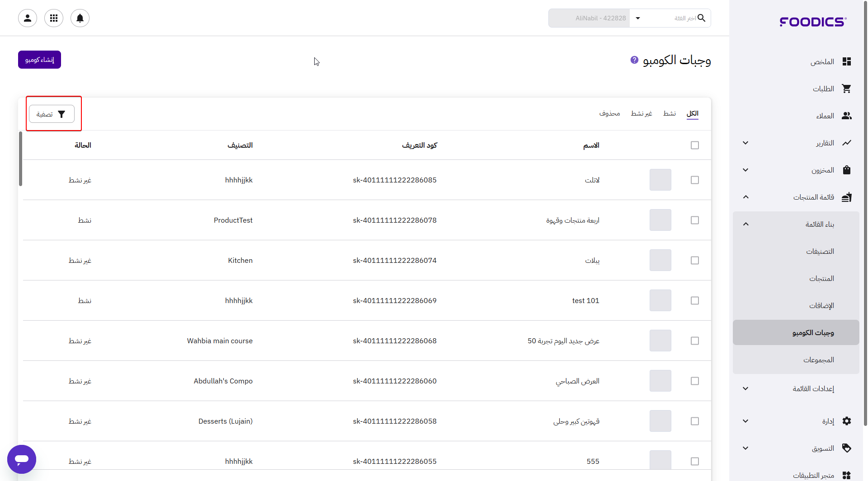Open the notifications bell icon
Viewport: 868px width, 481px height.
click(x=80, y=18)
